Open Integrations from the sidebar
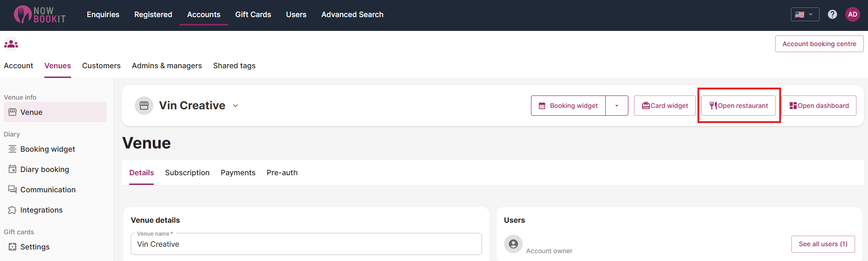Screen dimensions: 868x261 41,210
